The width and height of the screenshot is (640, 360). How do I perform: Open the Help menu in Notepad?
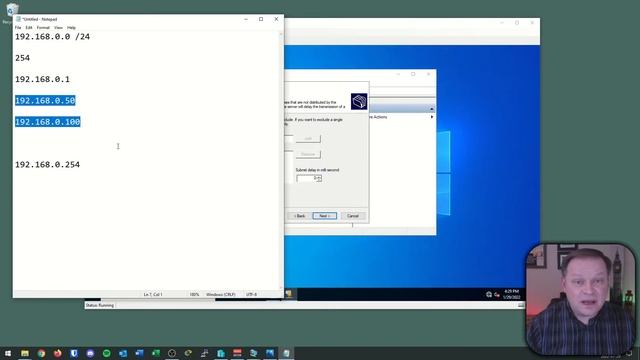point(71,28)
